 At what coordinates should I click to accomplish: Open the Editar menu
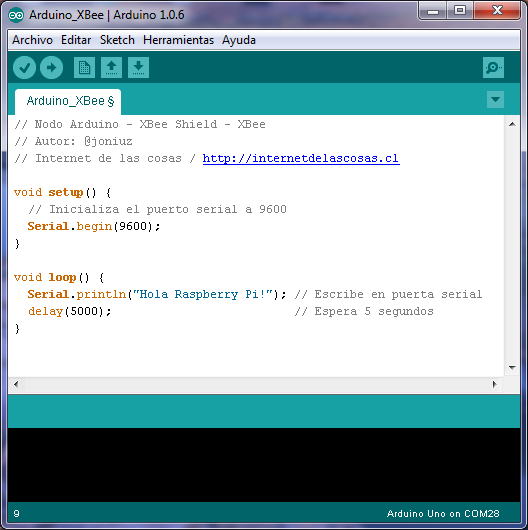76,40
